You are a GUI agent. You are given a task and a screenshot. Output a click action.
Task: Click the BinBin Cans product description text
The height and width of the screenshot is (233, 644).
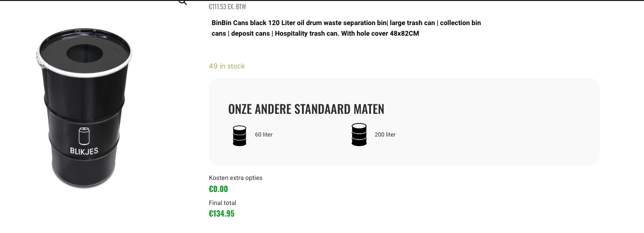346,28
